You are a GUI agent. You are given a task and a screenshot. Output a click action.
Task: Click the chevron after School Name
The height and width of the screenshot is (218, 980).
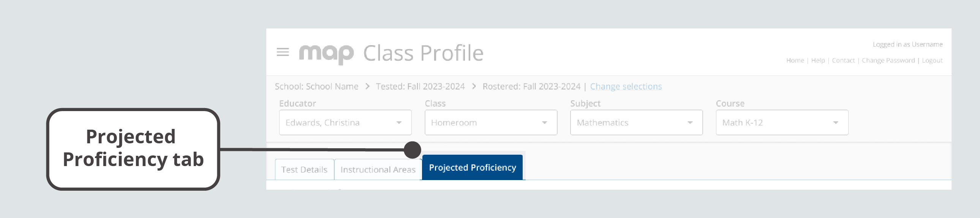[x=368, y=86]
